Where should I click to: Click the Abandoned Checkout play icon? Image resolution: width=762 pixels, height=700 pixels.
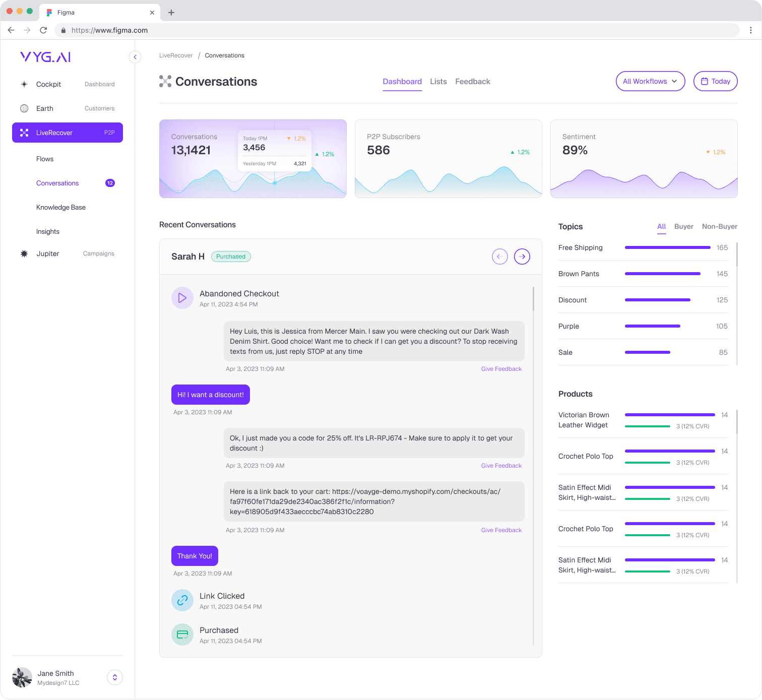point(182,298)
